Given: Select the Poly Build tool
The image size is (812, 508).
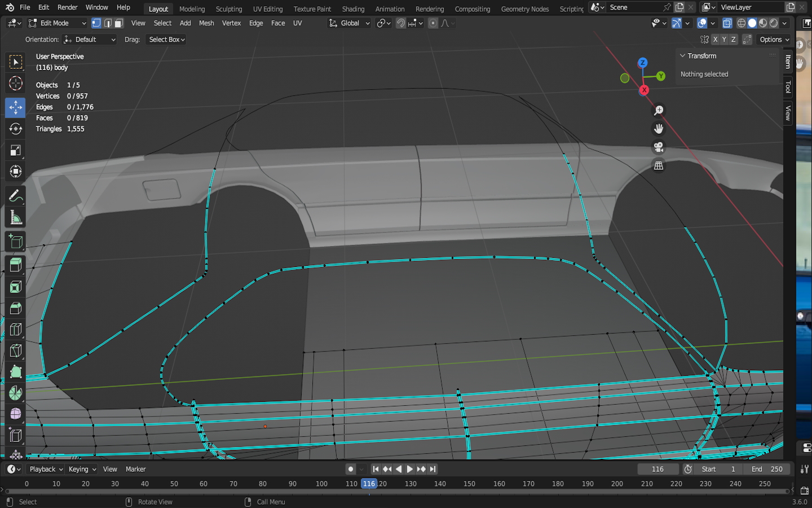Looking at the screenshot, I should pyautogui.click(x=15, y=373).
